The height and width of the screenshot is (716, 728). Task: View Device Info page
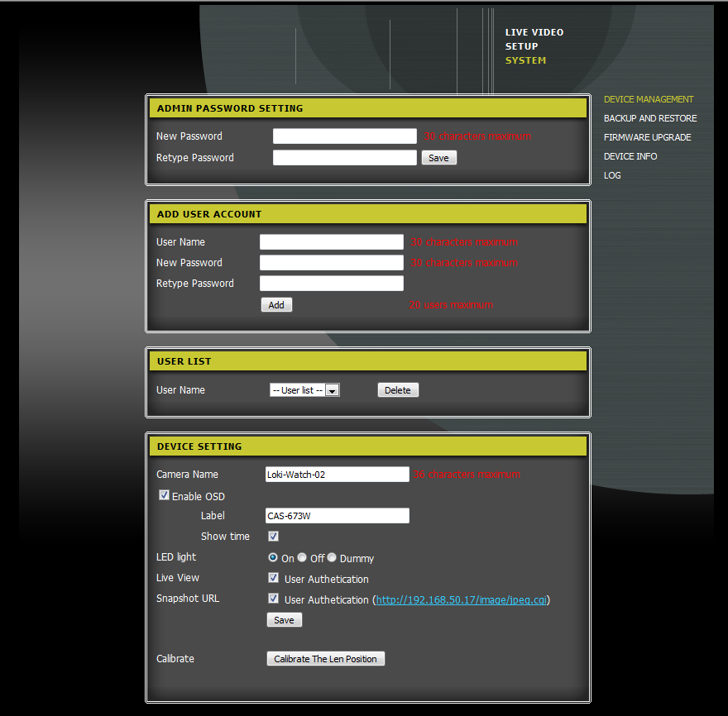coord(630,156)
